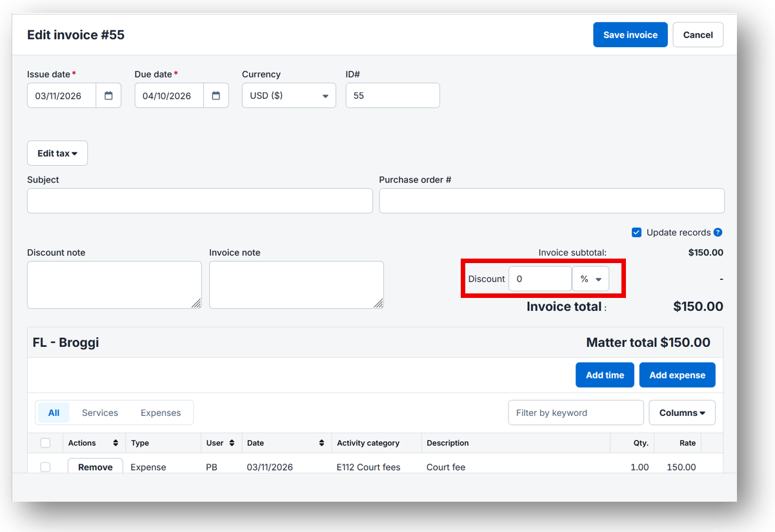Remove the Court fee expense line
This screenshot has height=532, width=775.
pyautogui.click(x=95, y=466)
